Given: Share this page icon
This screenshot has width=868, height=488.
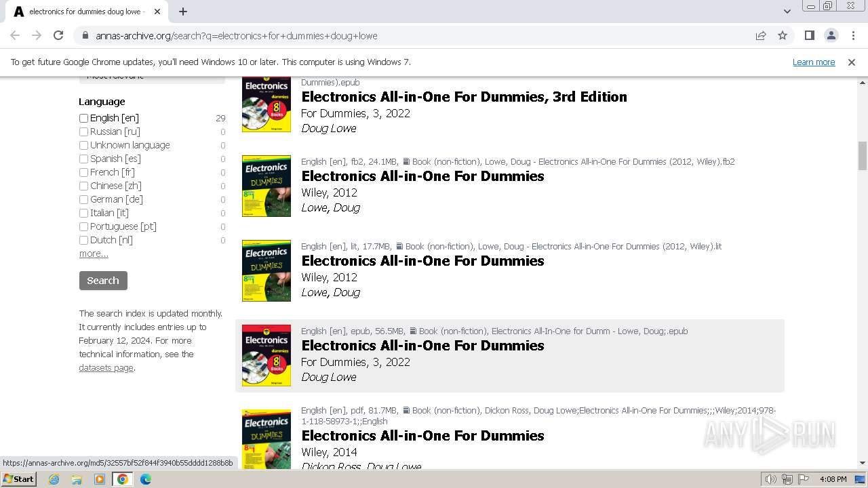Looking at the screenshot, I should click(x=761, y=35).
